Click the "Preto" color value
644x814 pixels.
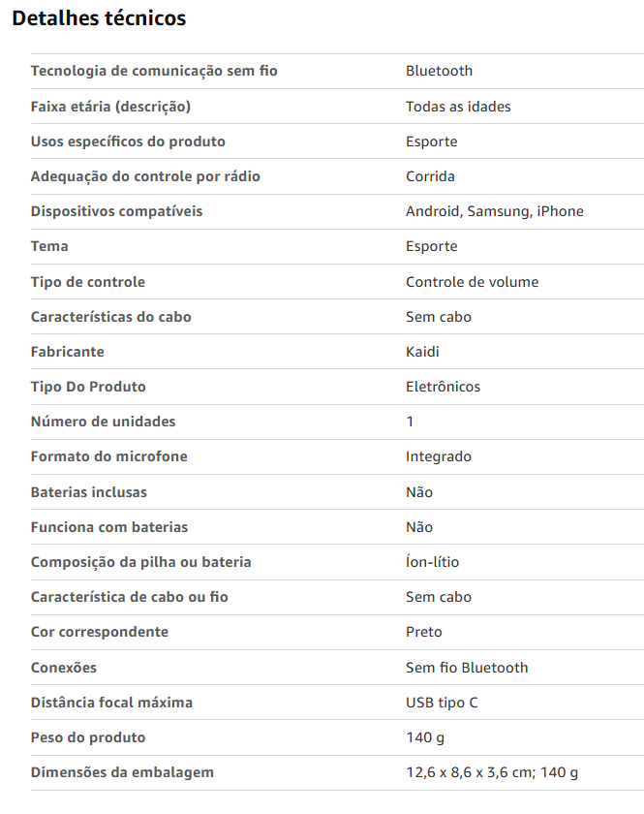(424, 632)
